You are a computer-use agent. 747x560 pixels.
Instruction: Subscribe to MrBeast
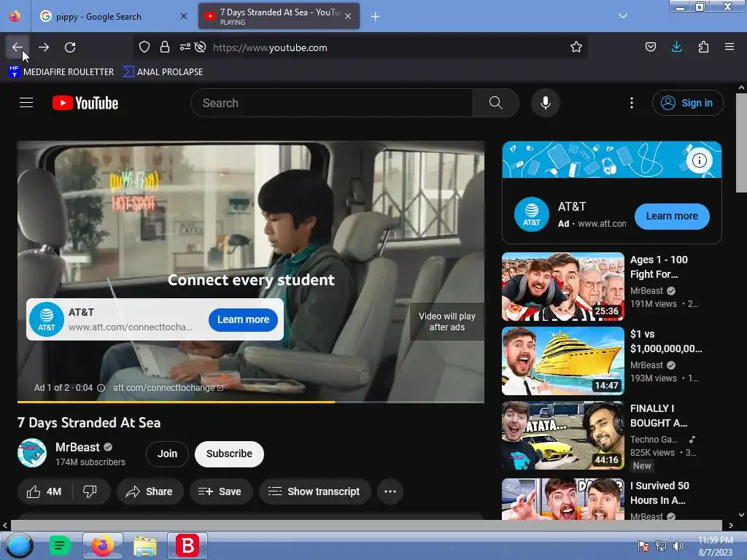pos(229,454)
